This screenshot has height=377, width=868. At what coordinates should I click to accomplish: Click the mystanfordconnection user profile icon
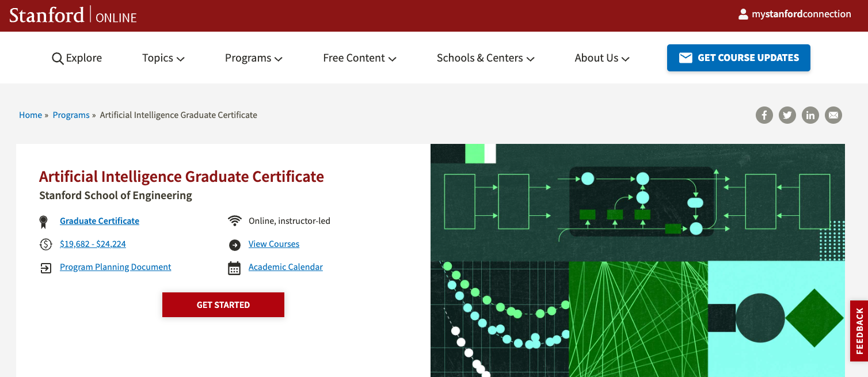pyautogui.click(x=743, y=14)
